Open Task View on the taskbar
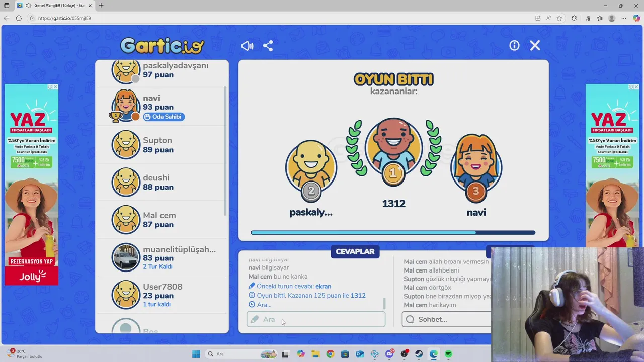The width and height of the screenshot is (644, 362). point(285,354)
